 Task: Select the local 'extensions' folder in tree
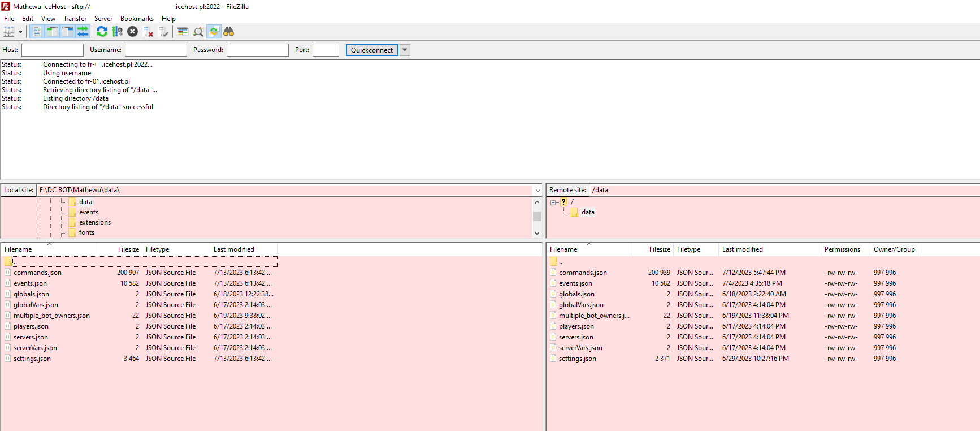coord(95,222)
